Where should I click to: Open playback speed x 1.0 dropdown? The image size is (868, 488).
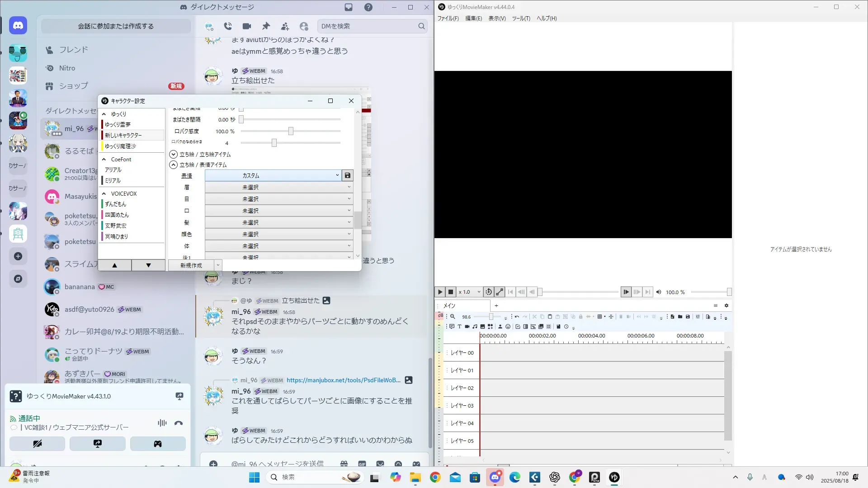pyautogui.click(x=469, y=292)
